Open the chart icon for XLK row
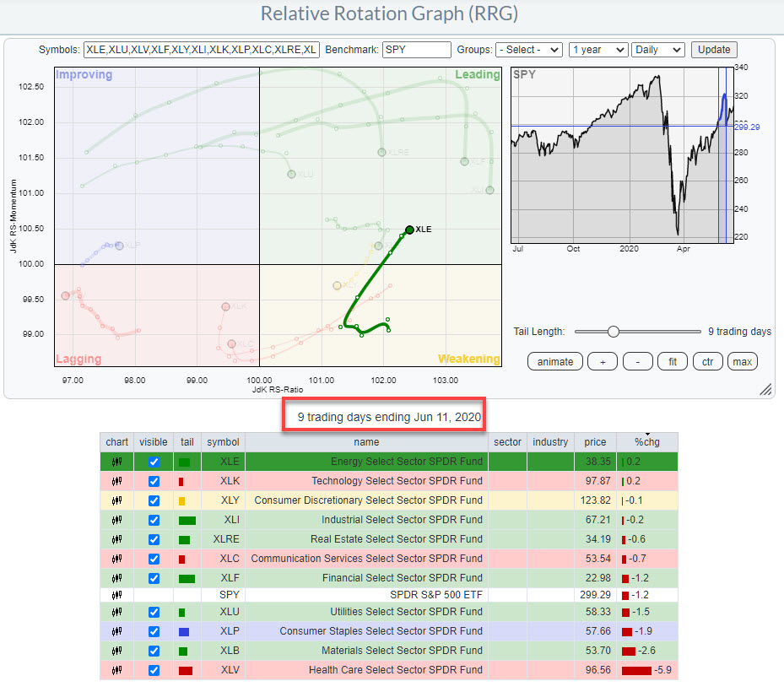The width and height of the screenshot is (784, 692). point(116,481)
